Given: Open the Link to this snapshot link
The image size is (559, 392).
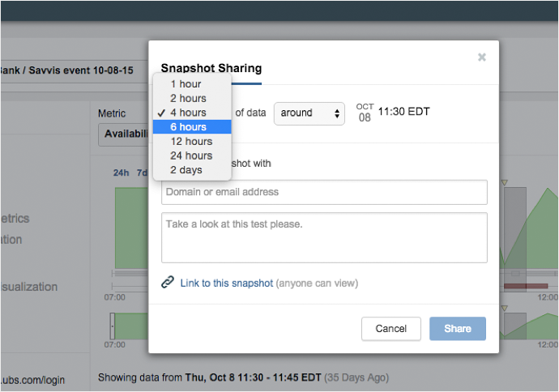Looking at the screenshot, I should pyautogui.click(x=226, y=283).
